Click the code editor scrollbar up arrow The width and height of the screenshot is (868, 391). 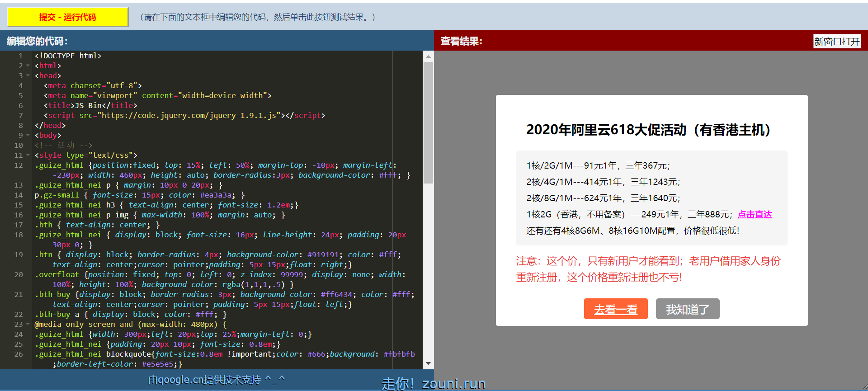click(x=428, y=57)
